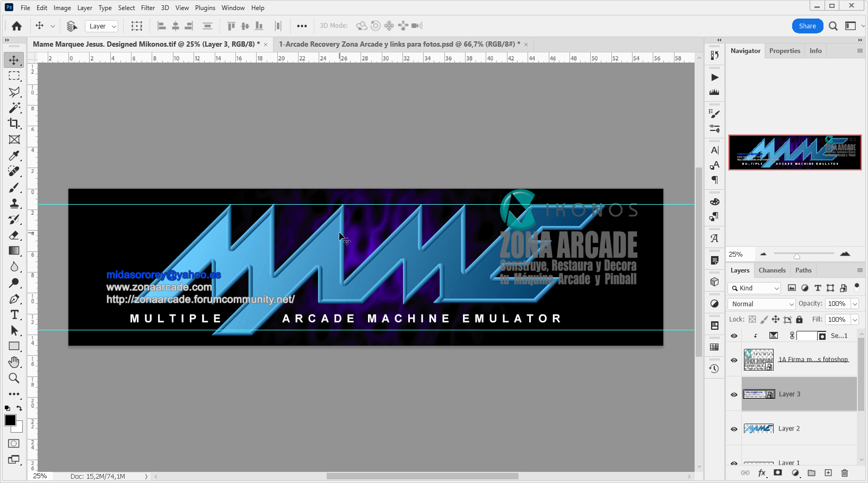Expand the Opacity dropdown arrow
This screenshot has width=868, height=483.
(x=855, y=304)
